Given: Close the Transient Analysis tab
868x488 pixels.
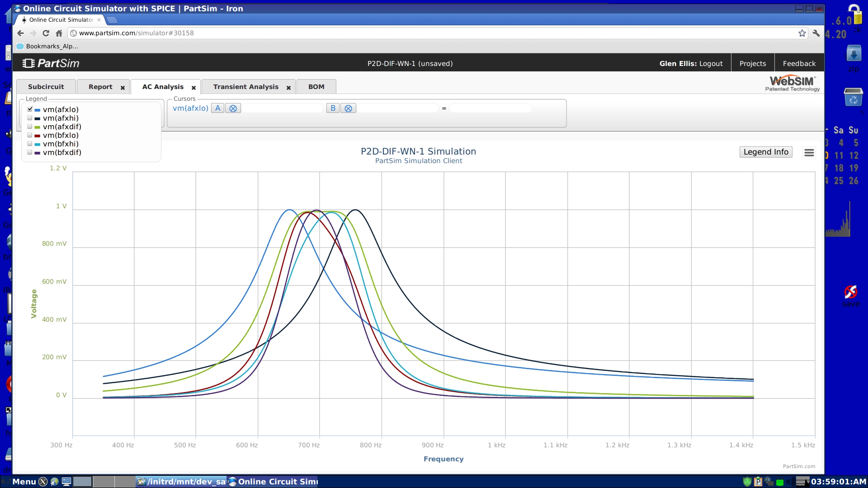Looking at the screenshot, I should [288, 88].
